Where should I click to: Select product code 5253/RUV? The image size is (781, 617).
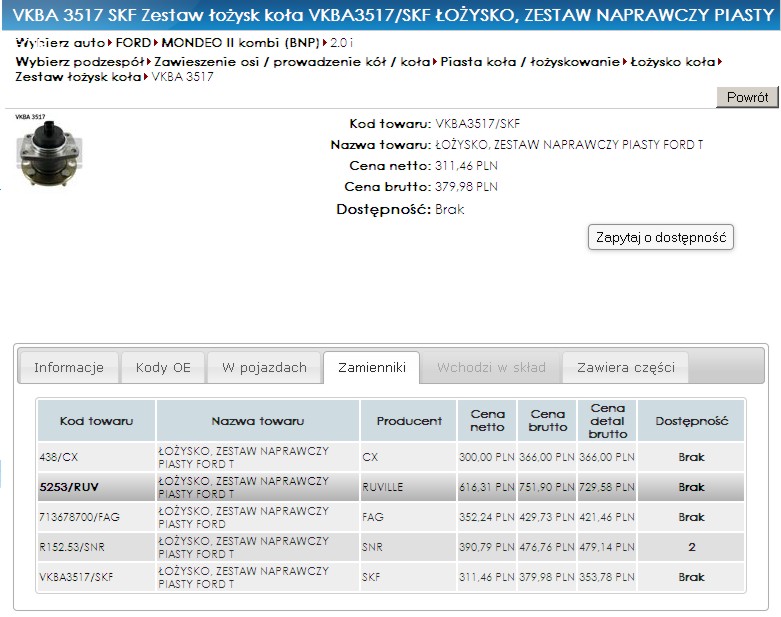pos(69,487)
